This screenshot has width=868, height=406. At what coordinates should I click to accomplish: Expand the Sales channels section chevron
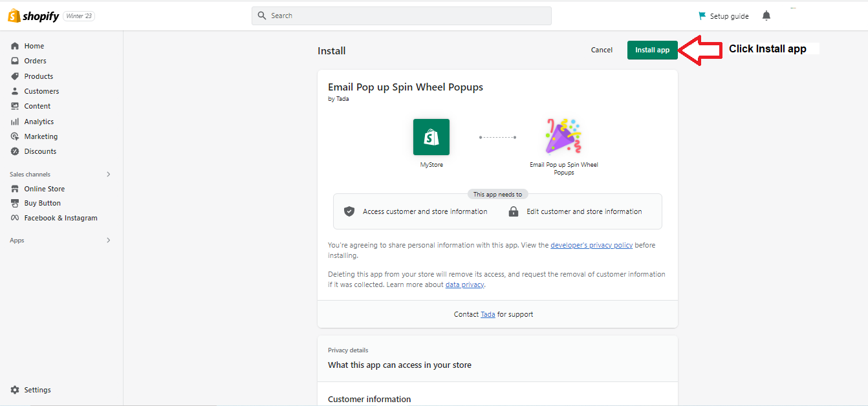[108, 175]
